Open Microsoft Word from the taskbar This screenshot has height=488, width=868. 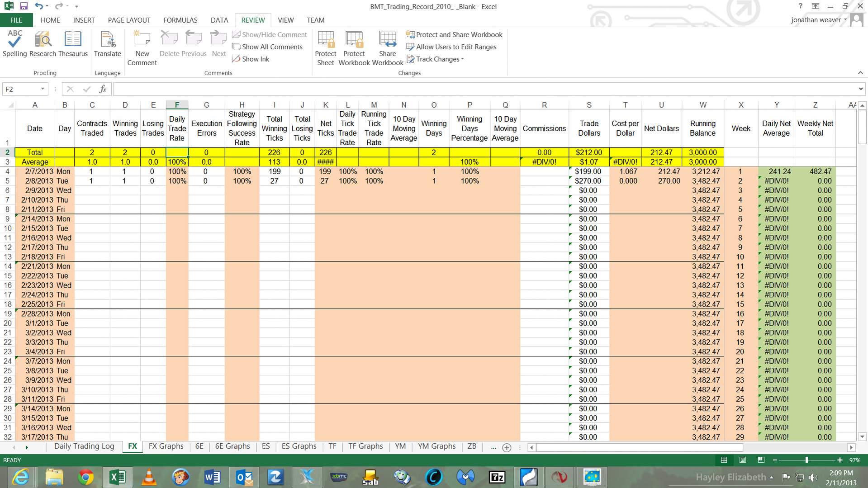pyautogui.click(x=212, y=477)
